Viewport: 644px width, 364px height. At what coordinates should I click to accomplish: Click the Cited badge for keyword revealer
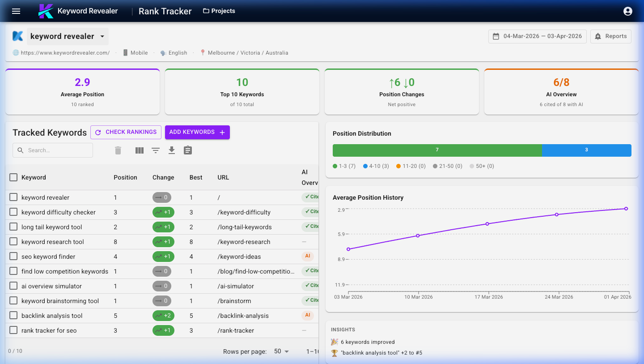pos(310,197)
